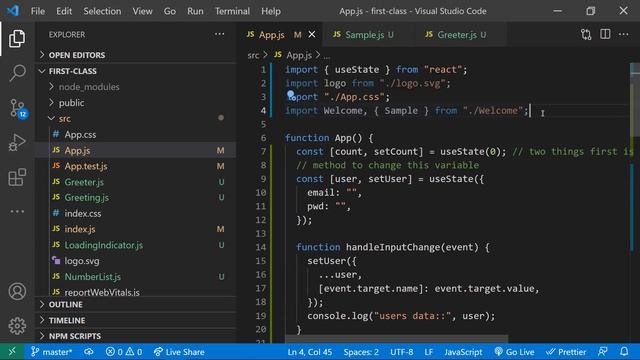The image size is (640, 360).
Task: Open editor More Actions ellipsis
Action: (x=623, y=34)
